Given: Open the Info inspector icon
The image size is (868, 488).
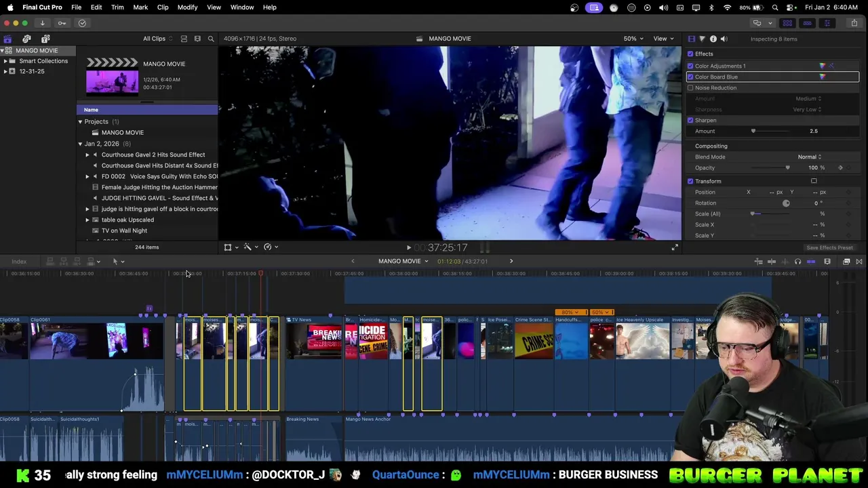Looking at the screenshot, I should point(713,39).
